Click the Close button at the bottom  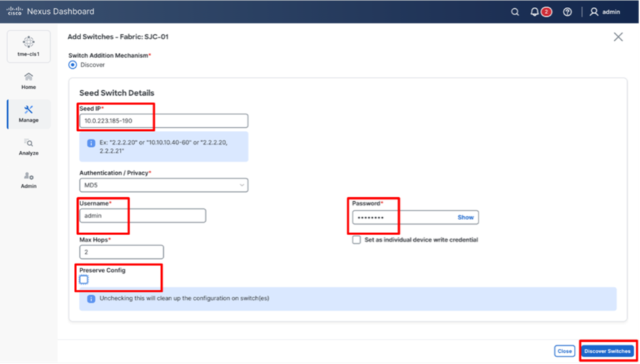point(565,351)
